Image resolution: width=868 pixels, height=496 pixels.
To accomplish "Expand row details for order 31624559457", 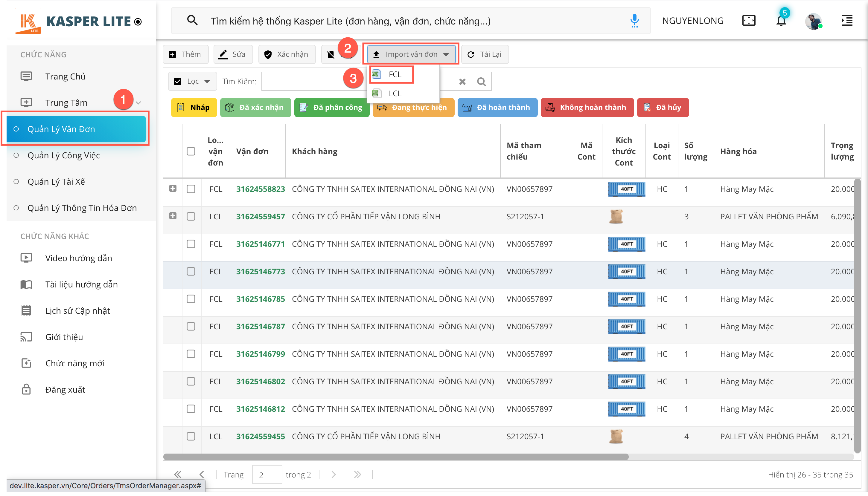I will 173,216.
